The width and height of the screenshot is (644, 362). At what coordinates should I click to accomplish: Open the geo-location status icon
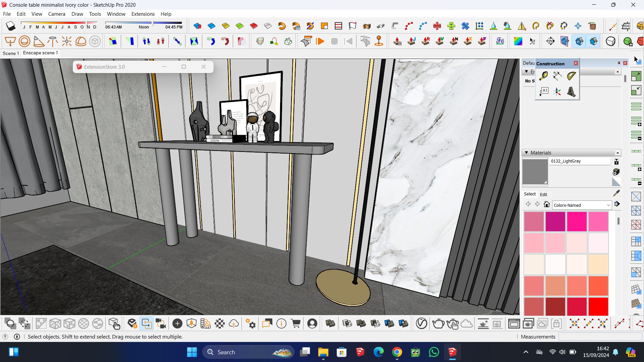(x=5, y=337)
